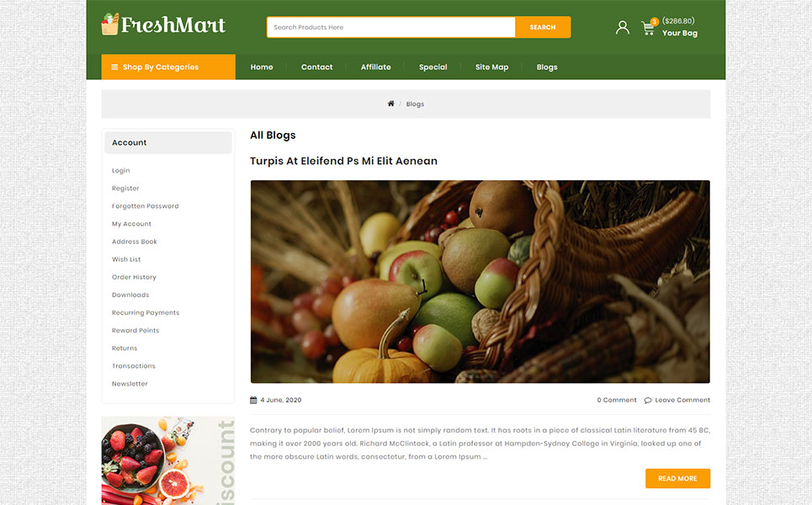Screen dimensions: 812x505
Task: Click the Forgotten Password link
Action: [145, 206]
